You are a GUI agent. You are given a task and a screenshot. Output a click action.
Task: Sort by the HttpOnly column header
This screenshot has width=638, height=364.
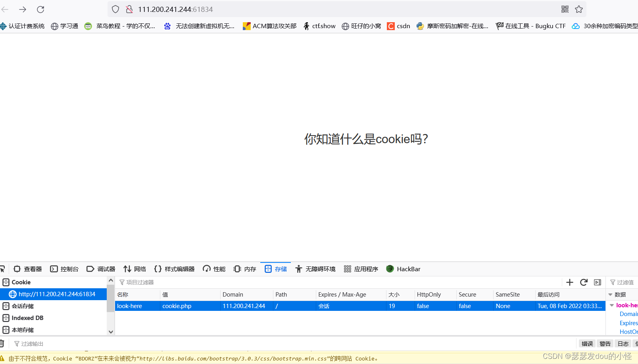(x=435, y=295)
